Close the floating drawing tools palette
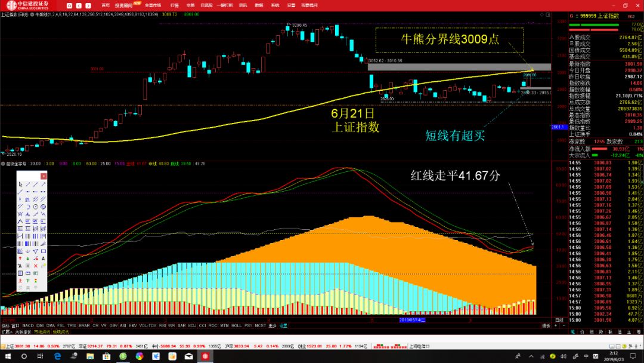 (44, 176)
